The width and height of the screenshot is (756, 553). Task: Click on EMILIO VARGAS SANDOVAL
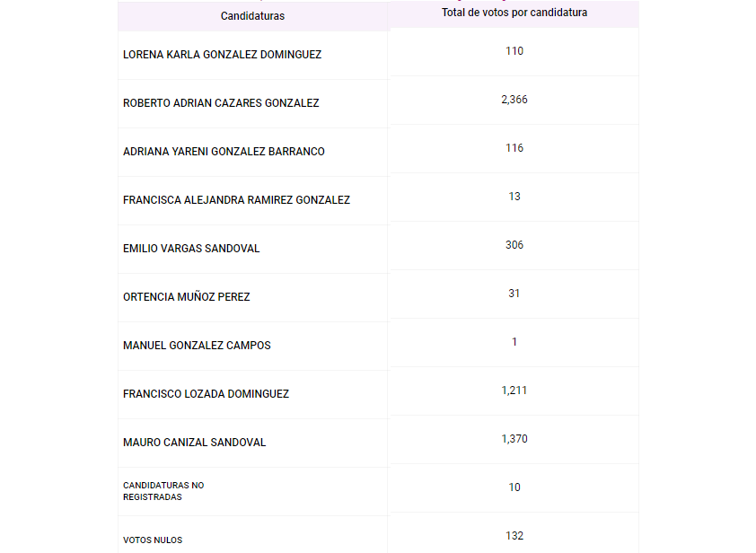pyautogui.click(x=191, y=249)
